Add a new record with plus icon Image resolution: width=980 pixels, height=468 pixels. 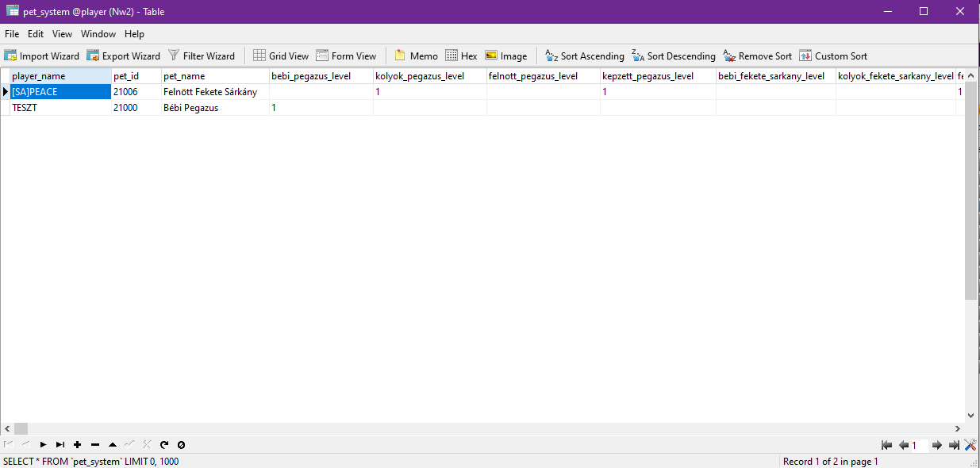[77, 445]
